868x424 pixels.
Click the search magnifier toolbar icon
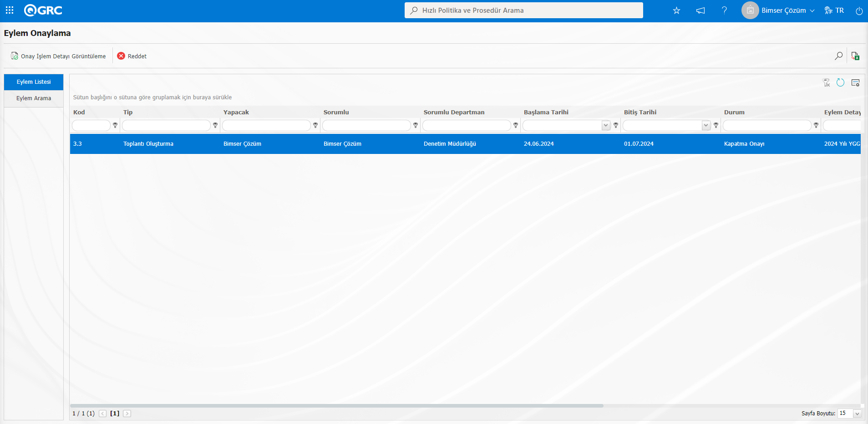(x=838, y=56)
